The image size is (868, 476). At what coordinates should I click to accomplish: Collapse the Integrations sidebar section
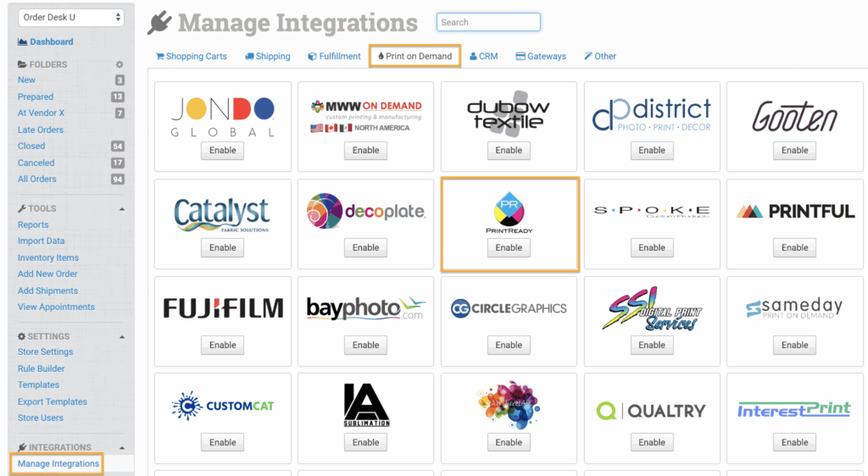[121, 447]
